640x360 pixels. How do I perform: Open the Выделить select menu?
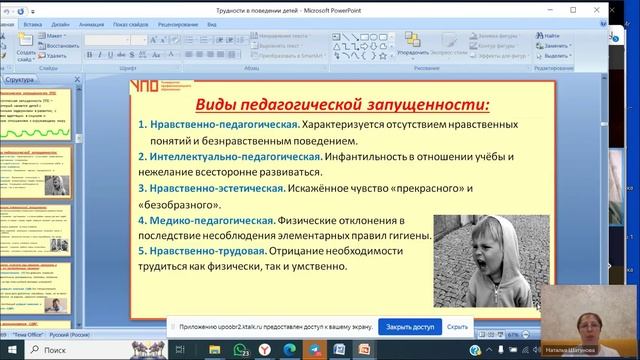pos(554,56)
